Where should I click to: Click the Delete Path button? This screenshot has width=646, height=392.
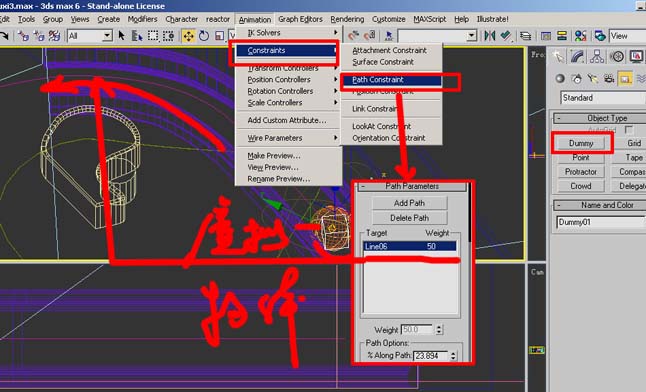409,218
